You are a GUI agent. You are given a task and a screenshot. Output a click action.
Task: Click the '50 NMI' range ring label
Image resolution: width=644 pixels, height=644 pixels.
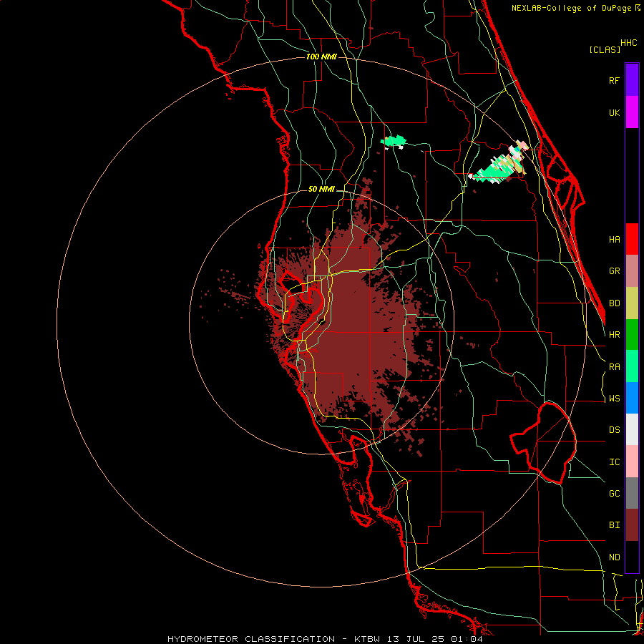point(321,190)
